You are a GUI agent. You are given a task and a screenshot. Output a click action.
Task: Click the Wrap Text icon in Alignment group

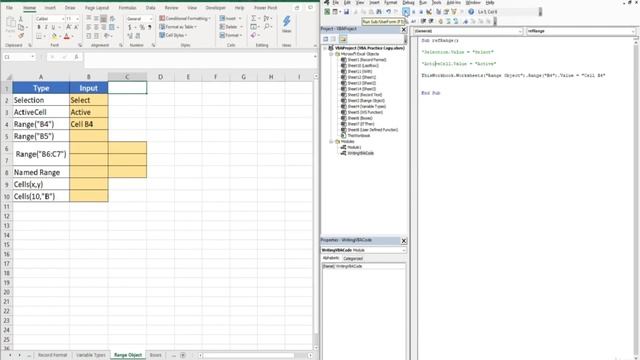(112, 19)
